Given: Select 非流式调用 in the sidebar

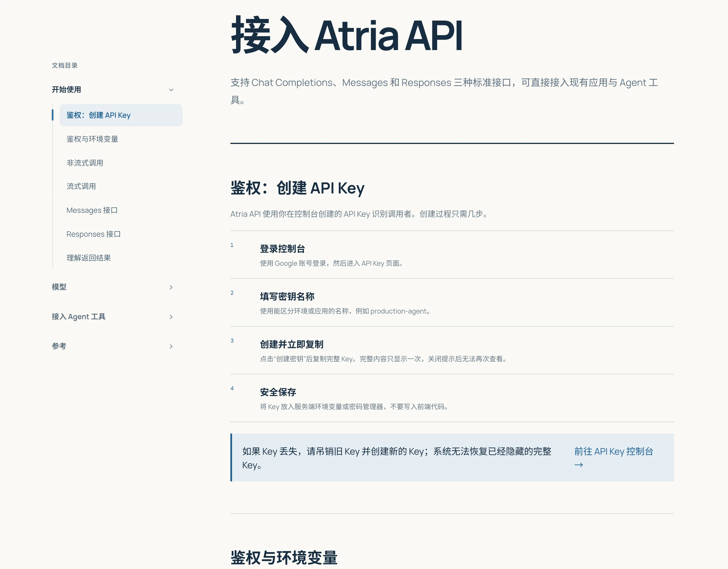Looking at the screenshot, I should coord(85,163).
